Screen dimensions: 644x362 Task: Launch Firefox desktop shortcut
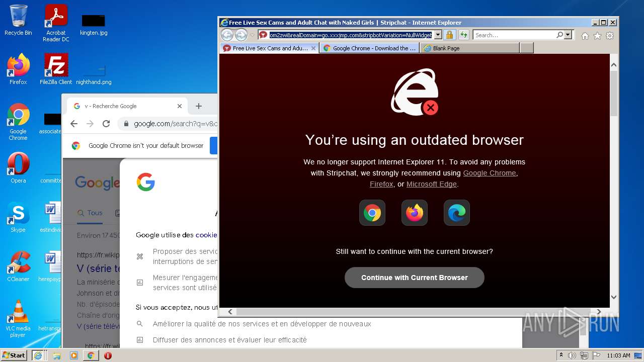[x=18, y=69]
